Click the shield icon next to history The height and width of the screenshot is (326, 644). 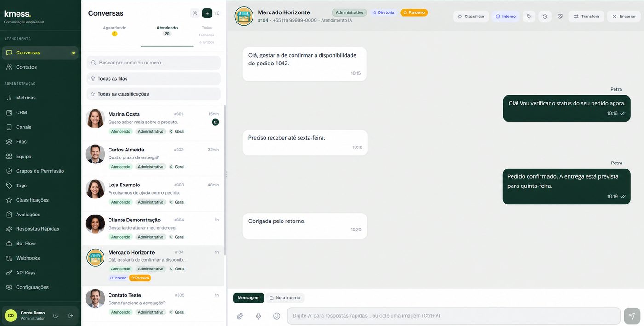[x=560, y=17]
